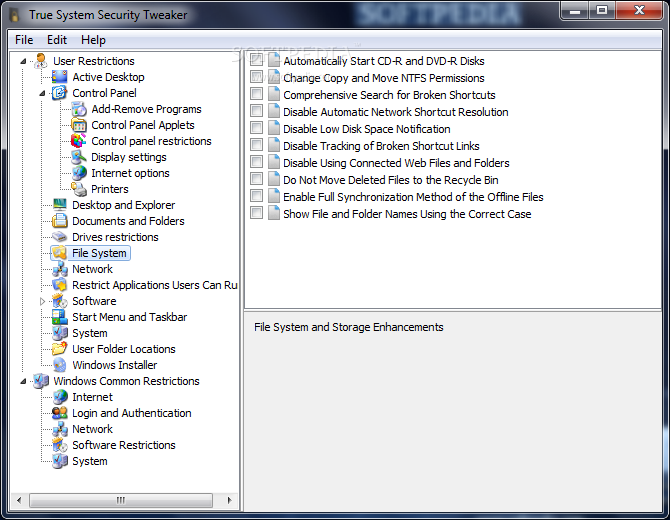Click the Display settings icon
670x520 pixels.
[x=79, y=157]
